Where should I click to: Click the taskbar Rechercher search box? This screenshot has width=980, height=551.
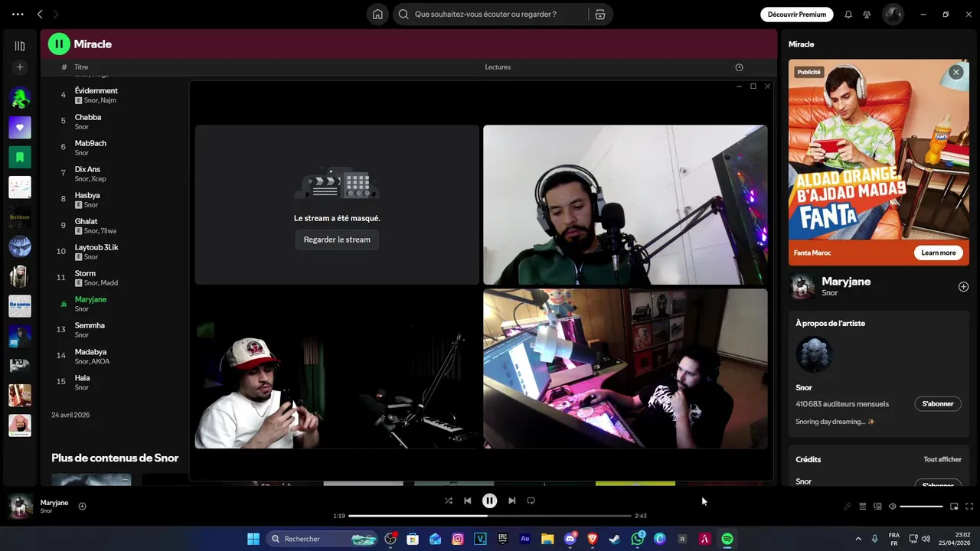[323, 539]
